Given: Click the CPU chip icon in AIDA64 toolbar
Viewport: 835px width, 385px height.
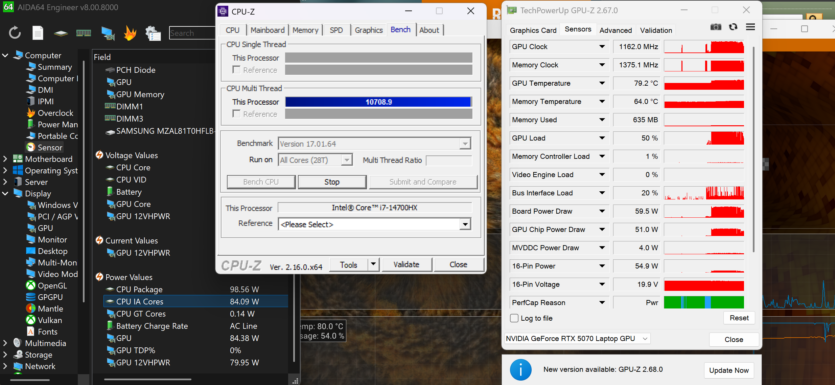Looking at the screenshot, I should pyautogui.click(x=61, y=33).
